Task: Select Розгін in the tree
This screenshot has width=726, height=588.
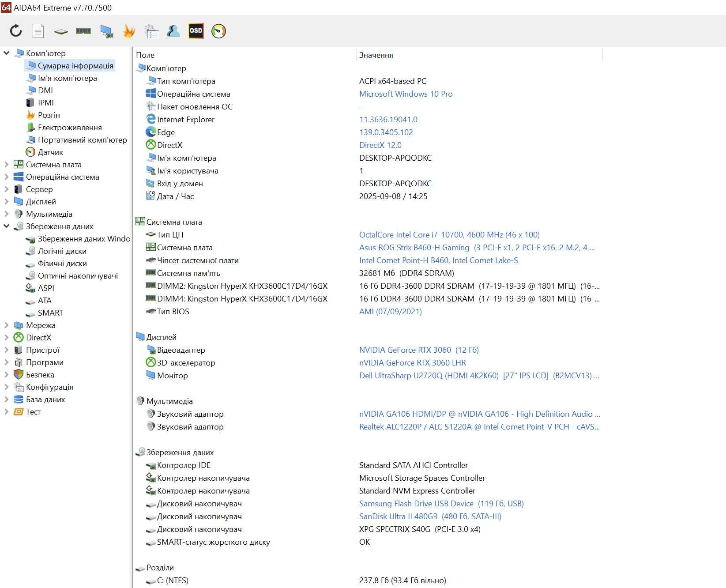Action: (x=49, y=115)
